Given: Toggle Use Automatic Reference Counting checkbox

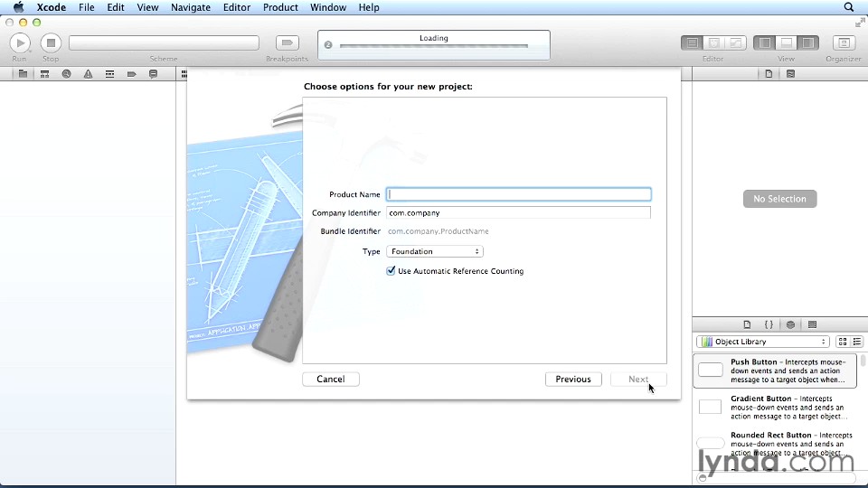Looking at the screenshot, I should [391, 271].
